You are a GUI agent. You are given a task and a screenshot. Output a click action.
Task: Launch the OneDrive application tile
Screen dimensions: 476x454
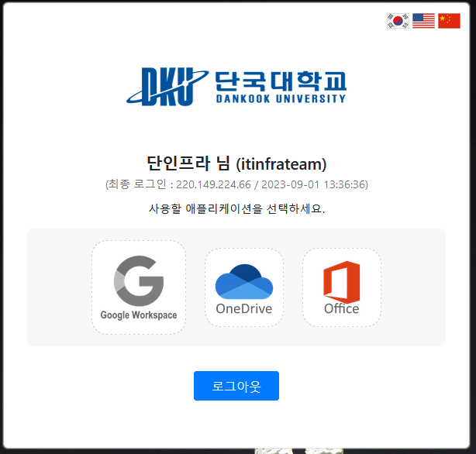(244, 287)
